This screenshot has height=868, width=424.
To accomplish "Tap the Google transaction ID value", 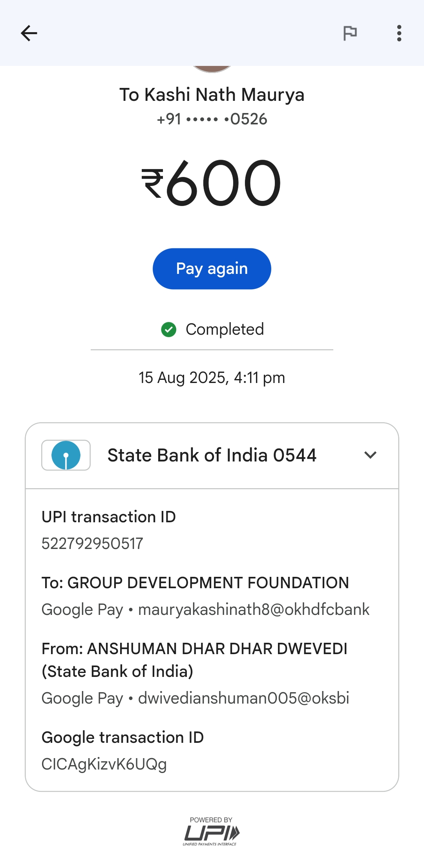I will click(x=104, y=764).
